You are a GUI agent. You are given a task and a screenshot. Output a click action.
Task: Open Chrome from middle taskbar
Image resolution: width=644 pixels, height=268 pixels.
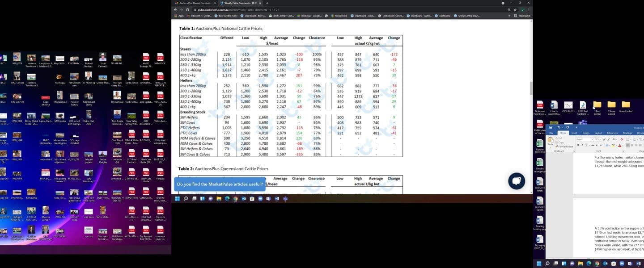coord(235,198)
